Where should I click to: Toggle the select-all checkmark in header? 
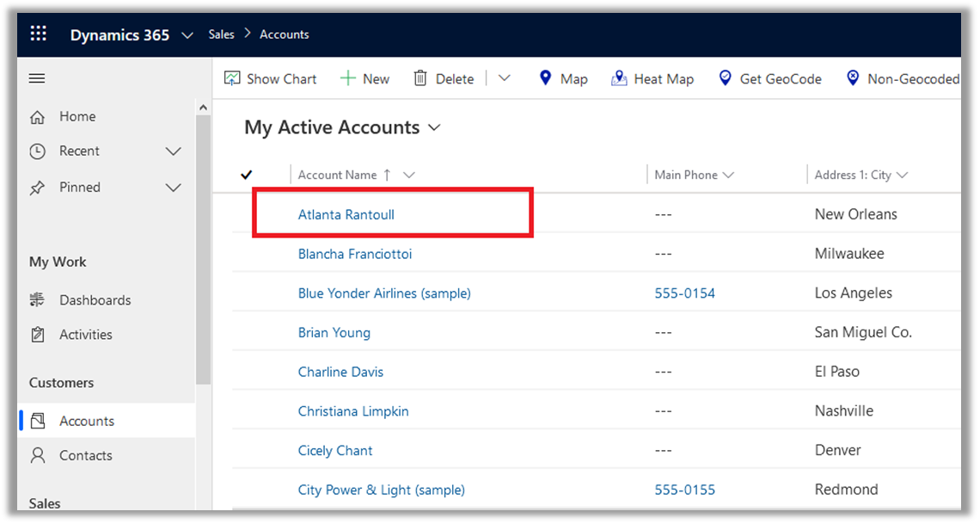click(247, 175)
